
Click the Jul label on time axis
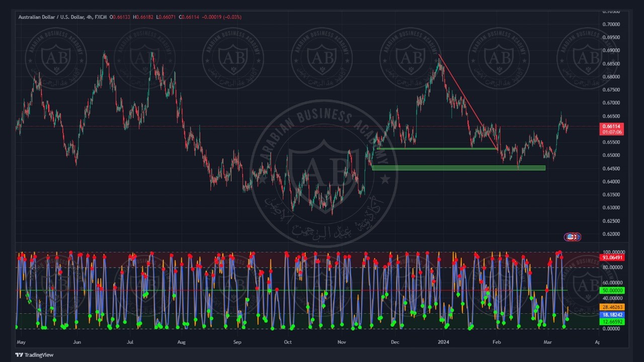130,342
